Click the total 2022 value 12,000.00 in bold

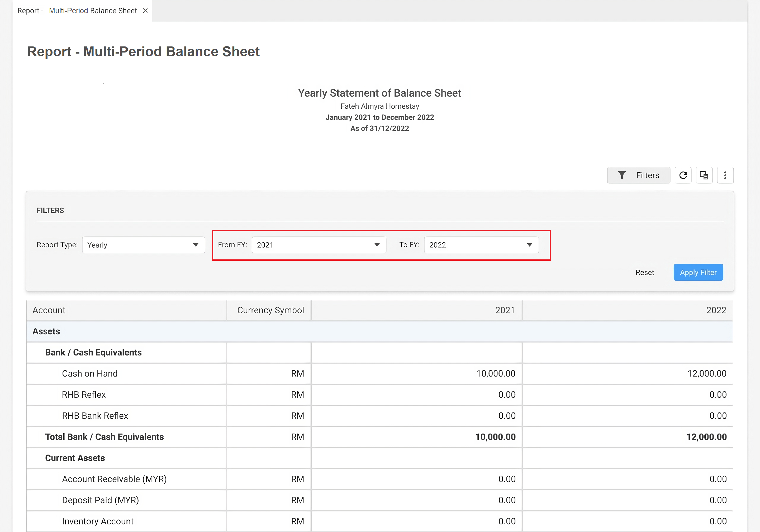706,437
